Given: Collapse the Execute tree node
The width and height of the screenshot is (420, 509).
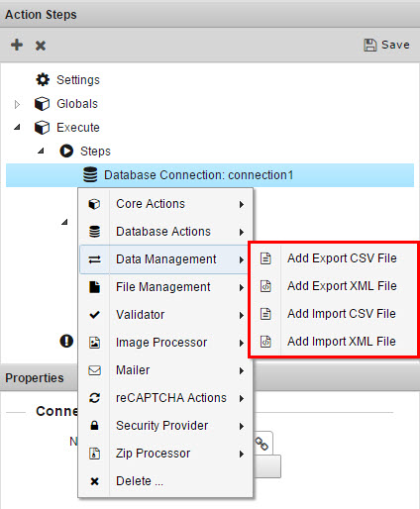Looking at the screenshot, I should click(17, 127).
